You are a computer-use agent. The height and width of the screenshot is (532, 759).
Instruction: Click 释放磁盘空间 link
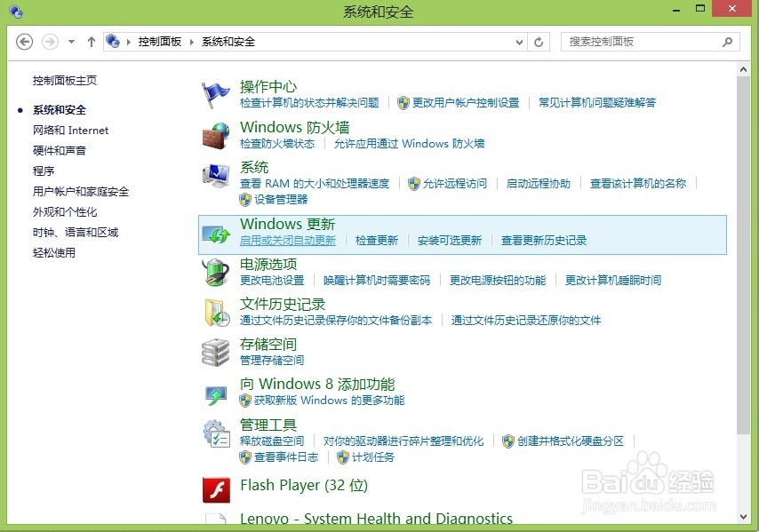(x=272, y=441)
